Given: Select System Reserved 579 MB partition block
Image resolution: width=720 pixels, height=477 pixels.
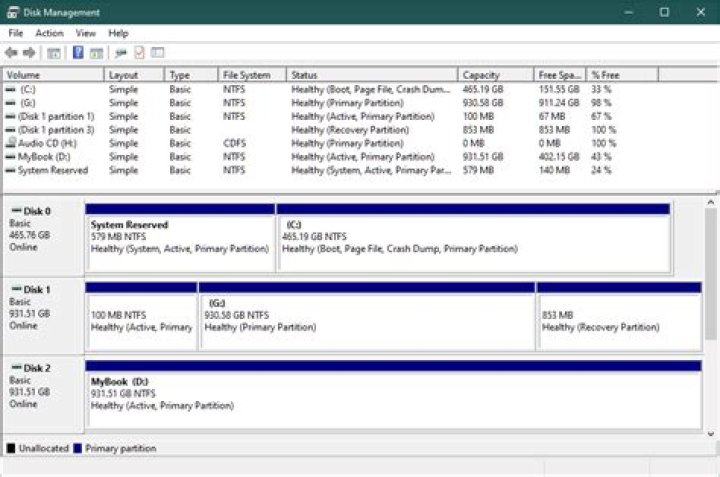Looking at the screenshot, I should pos(180,238).
